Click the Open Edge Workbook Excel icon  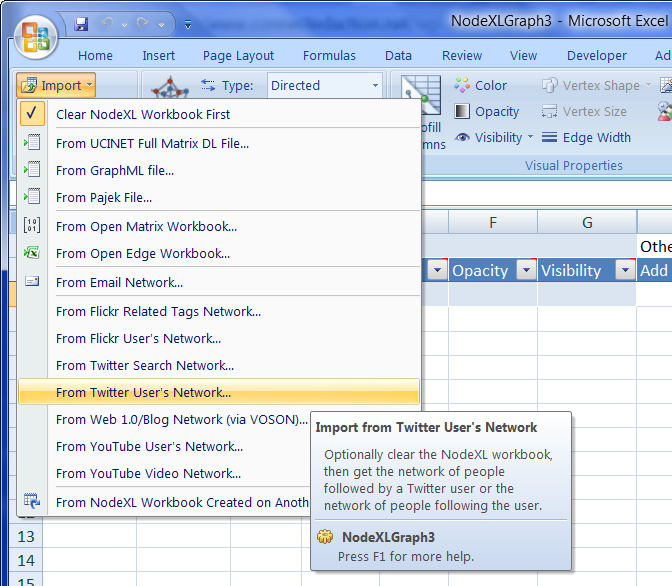(32, 254)
